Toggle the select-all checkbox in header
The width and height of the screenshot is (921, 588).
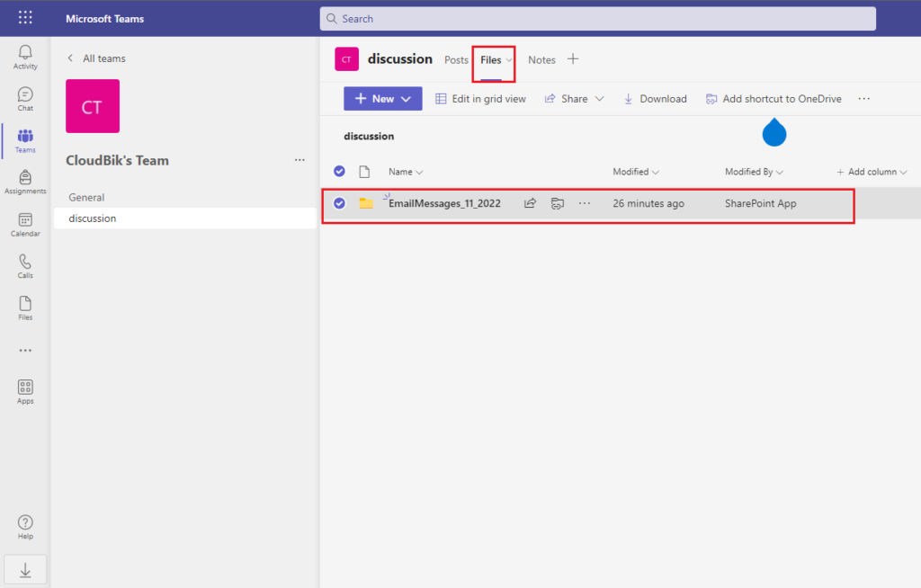click(339, 172)
